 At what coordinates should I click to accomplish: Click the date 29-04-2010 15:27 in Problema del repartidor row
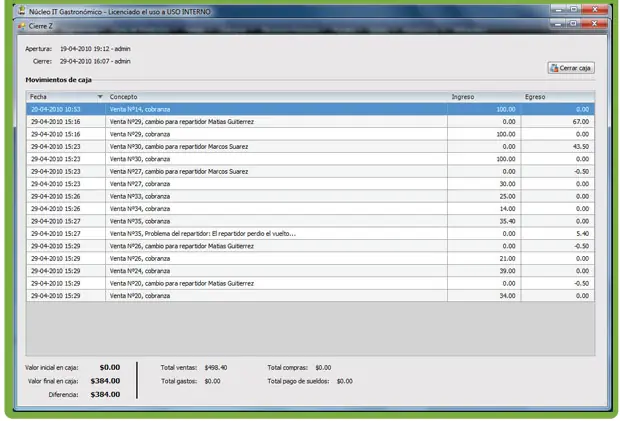66,234
